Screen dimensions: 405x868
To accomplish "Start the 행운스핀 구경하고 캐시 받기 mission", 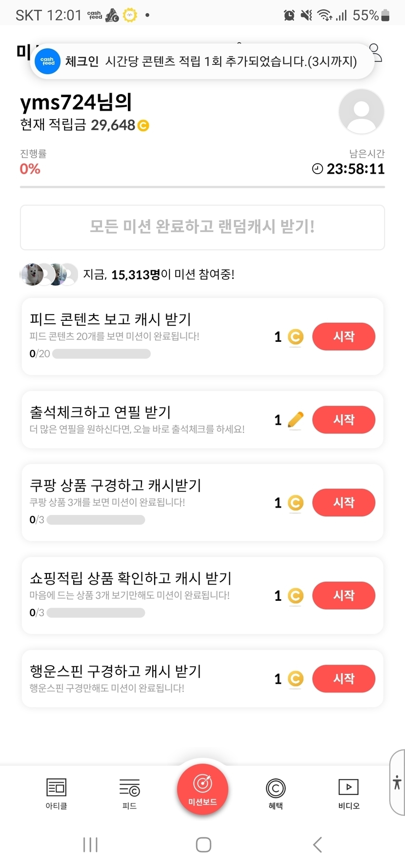I will click(x=344, y=678).
